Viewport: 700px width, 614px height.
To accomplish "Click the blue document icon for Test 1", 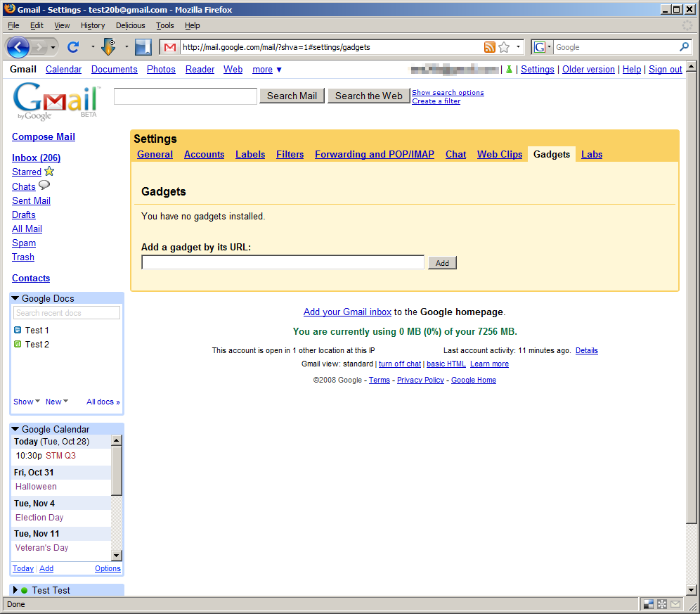I will pos(18,331).
